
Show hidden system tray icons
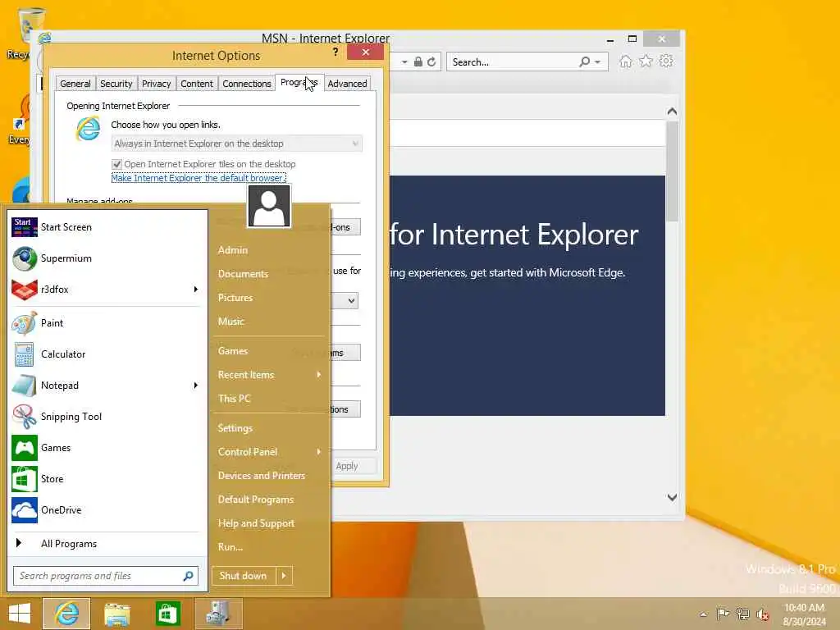coord(703,614)
